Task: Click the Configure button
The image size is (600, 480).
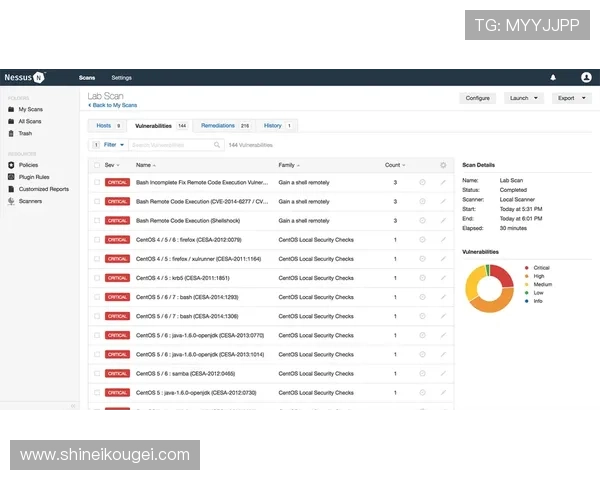Action: (477, 98)
